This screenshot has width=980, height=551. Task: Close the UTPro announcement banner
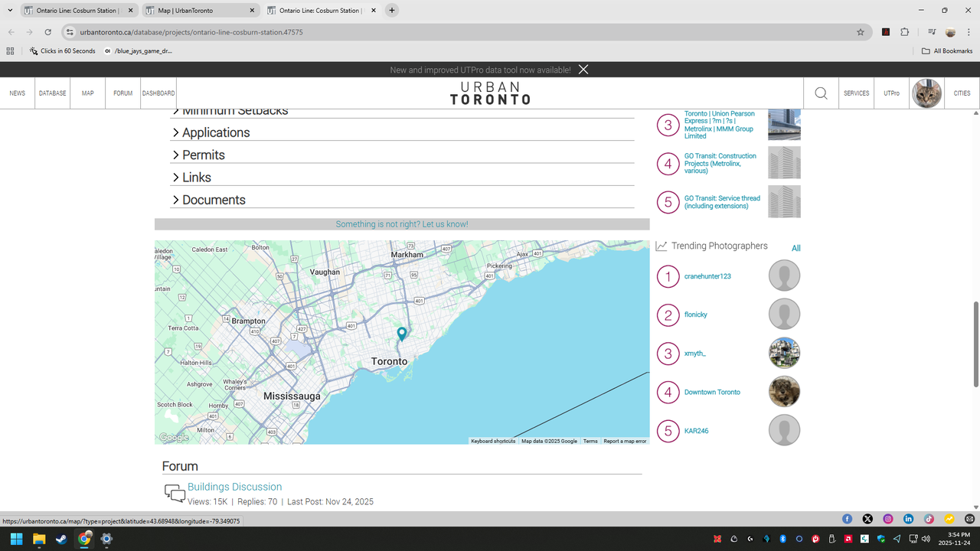click(583, 70)
